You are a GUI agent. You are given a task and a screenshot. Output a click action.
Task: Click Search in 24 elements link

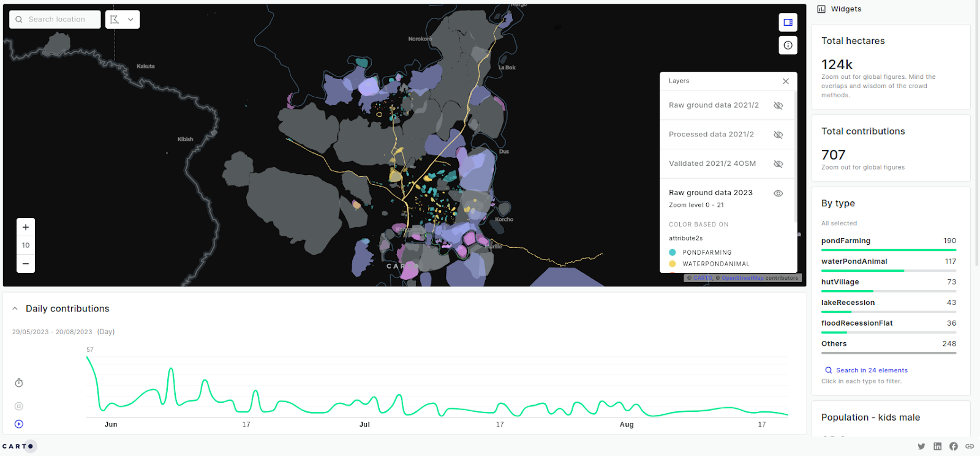(871, 370)
